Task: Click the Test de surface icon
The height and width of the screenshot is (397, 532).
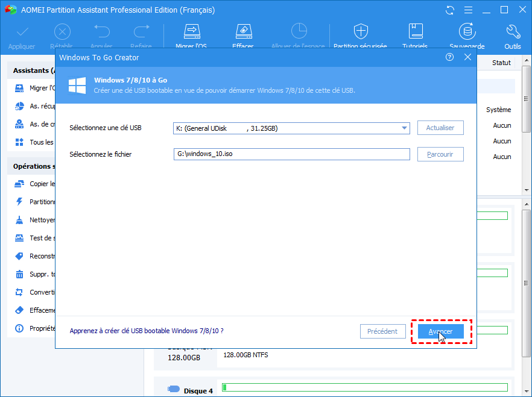Action: tap(19, 238)
